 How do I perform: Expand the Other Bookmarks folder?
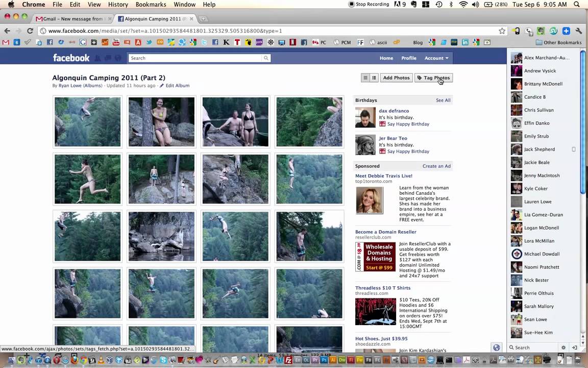560,42
